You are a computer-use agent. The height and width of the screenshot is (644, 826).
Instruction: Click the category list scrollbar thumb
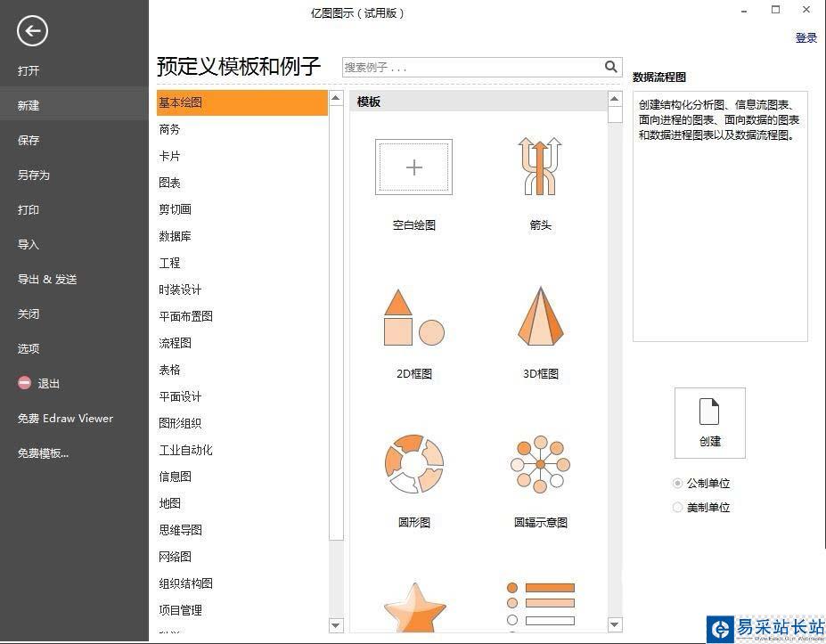[x=336, y=322]
